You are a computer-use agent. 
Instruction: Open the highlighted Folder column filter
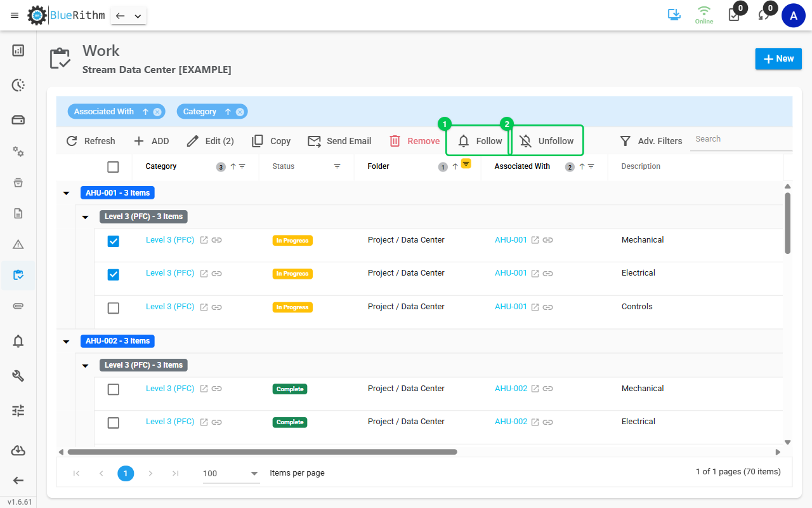coord(466,163)
